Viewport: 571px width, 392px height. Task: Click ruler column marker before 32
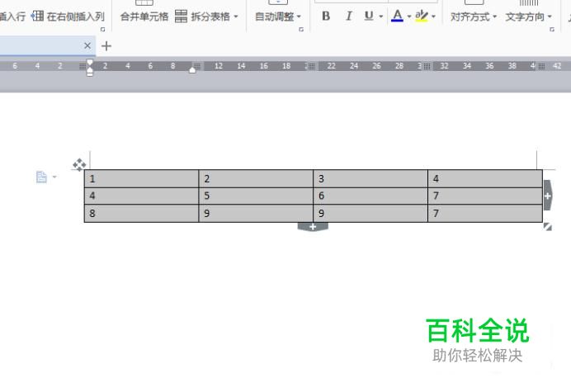[x=427, y=66]
